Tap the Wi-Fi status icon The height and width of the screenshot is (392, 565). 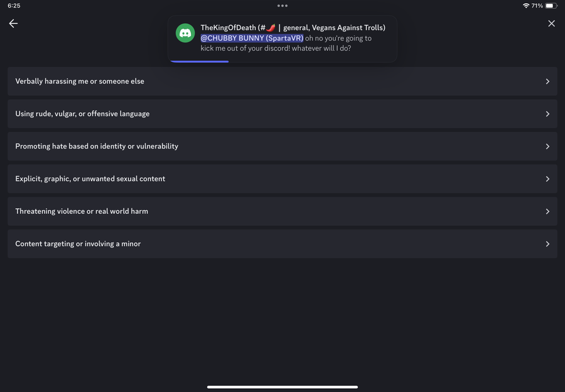click(x=525, y=6)
